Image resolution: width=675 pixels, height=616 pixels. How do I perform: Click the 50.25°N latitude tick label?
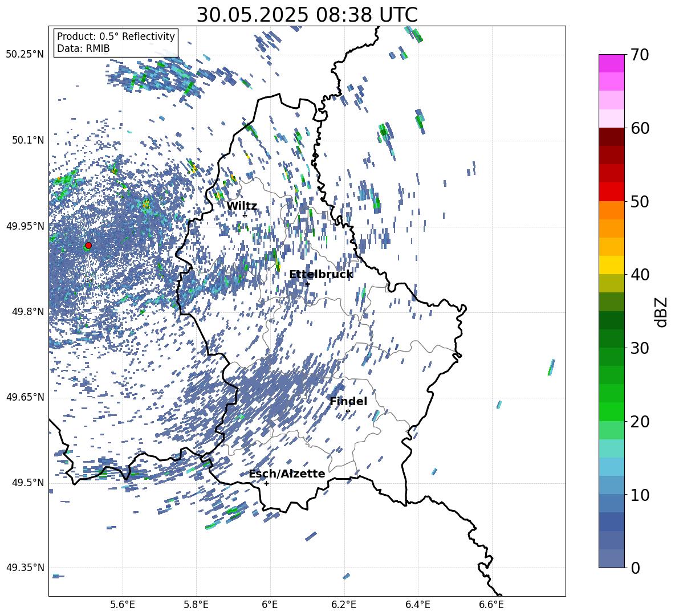pyautogui.click(x=25, y=55)
